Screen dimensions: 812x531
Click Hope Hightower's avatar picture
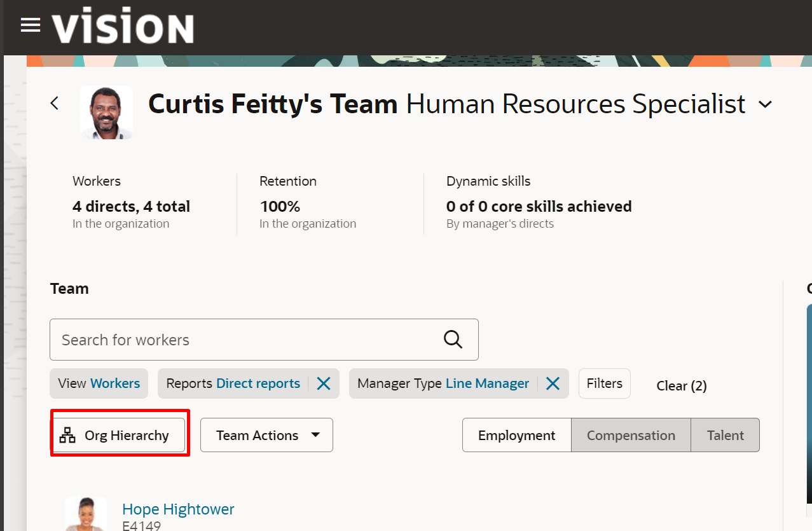click(85, 515)
